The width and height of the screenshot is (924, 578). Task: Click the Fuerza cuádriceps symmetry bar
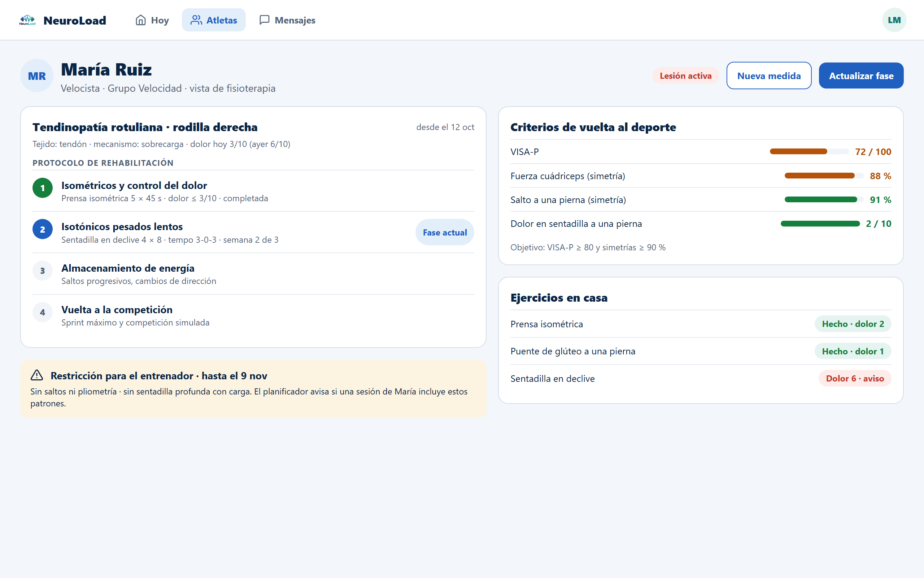(824, 176)
